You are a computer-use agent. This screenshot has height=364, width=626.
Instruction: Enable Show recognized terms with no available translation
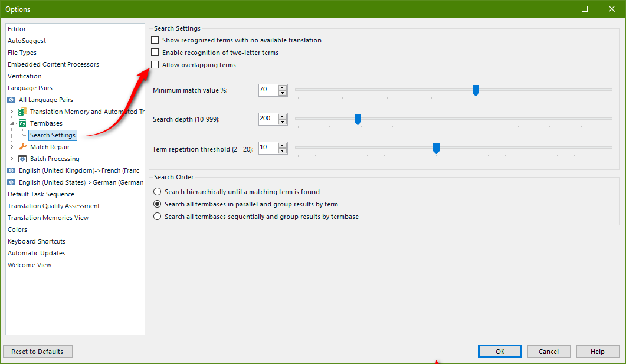(155, 40)
